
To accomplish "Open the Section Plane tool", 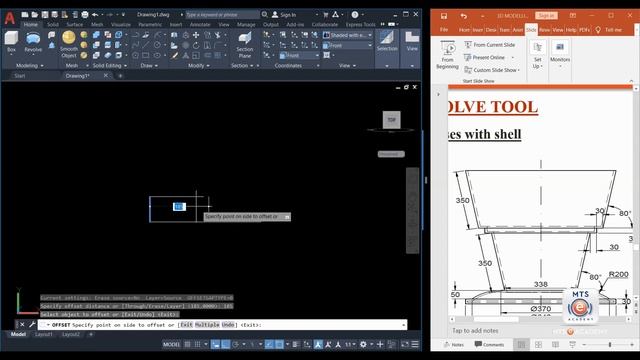I will point(244,45).
